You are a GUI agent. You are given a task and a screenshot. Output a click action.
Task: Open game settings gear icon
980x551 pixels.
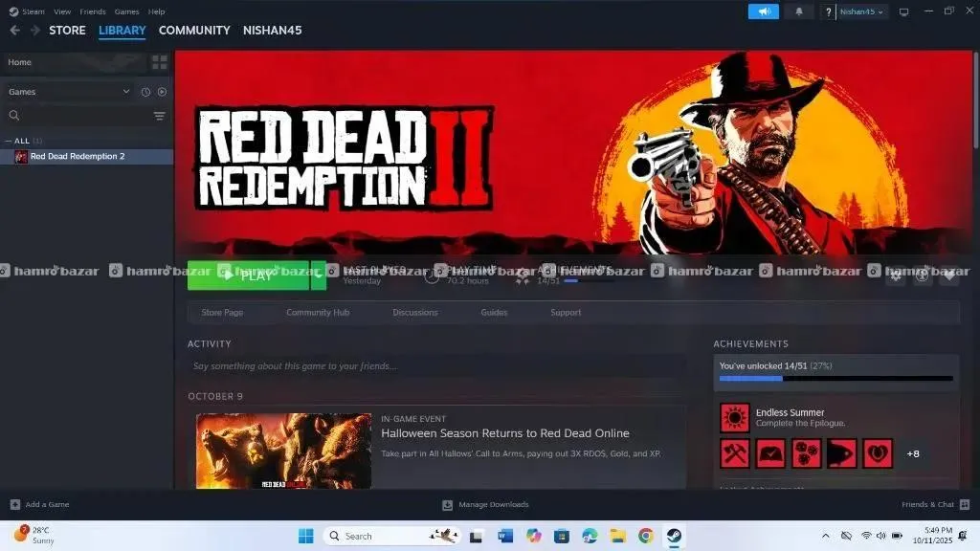coord(896,276)
